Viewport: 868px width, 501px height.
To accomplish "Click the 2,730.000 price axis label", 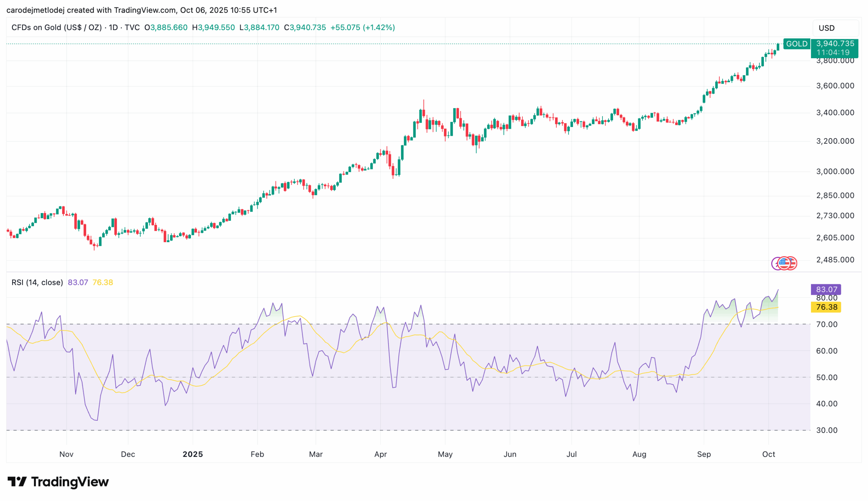I will pyautogui.click(x=835, y=216).
